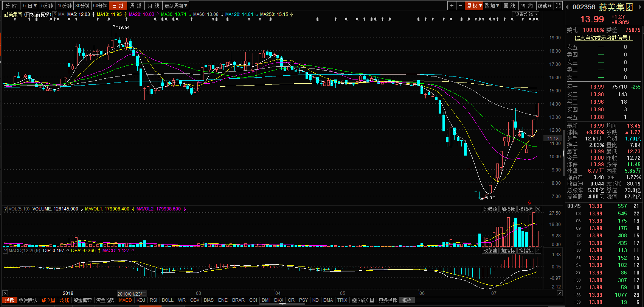The image size is (644, 307).
Task: Click 恢复默认 to restore defaults
Action: click(x=28, y=300)
